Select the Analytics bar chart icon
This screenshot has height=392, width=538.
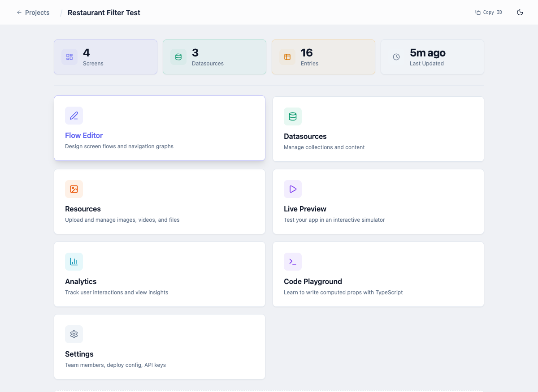tap(74, 262)
